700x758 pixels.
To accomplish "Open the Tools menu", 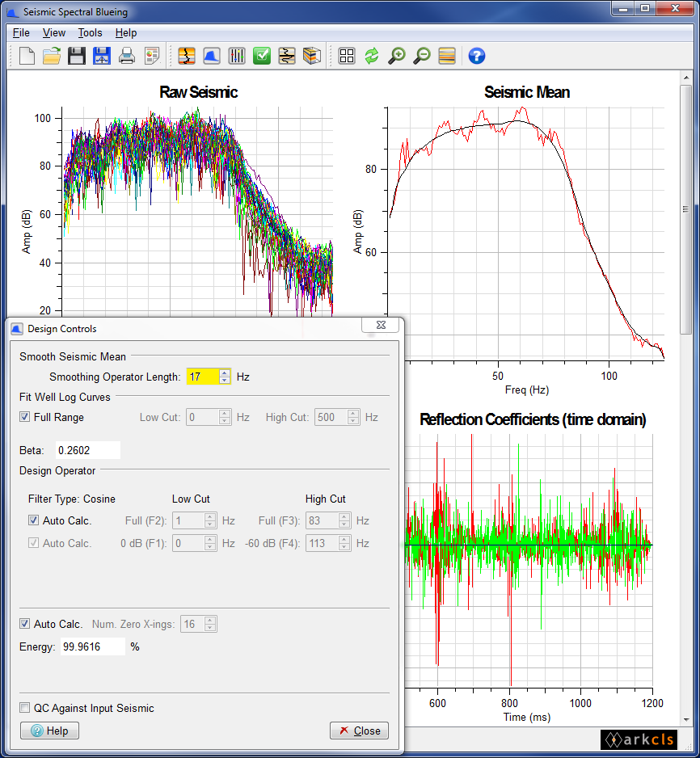I will pos(90,33).
